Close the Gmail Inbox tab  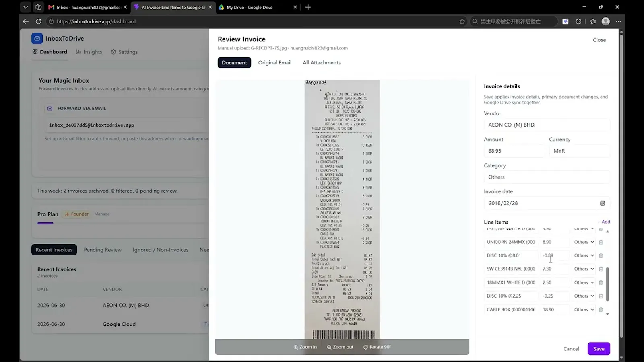click(x=125, y=7)
